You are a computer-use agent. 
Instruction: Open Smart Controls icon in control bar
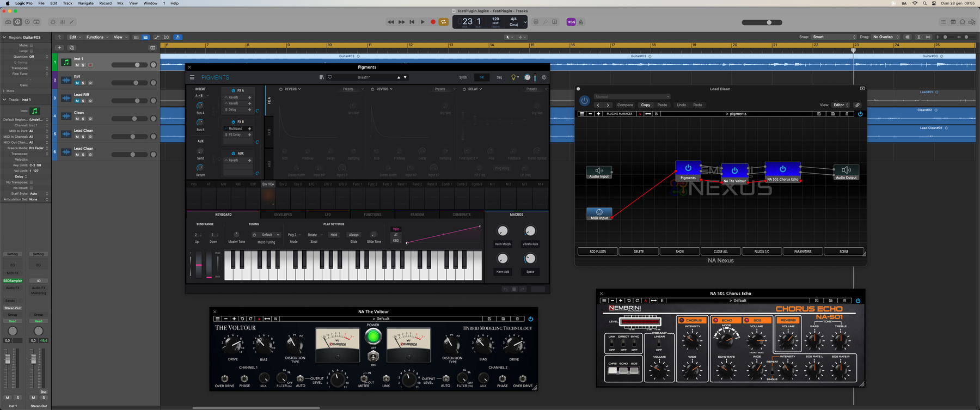pos(53,22)
